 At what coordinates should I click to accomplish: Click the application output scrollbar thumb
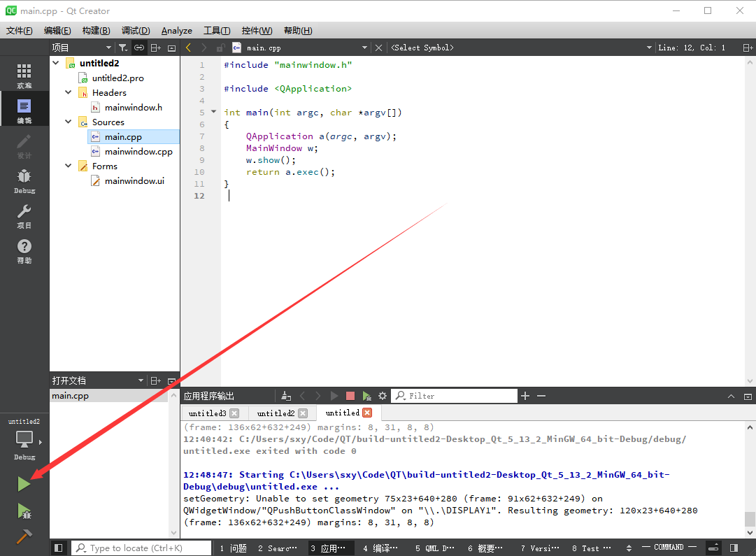pyautogui.click(x=750, y=519)
